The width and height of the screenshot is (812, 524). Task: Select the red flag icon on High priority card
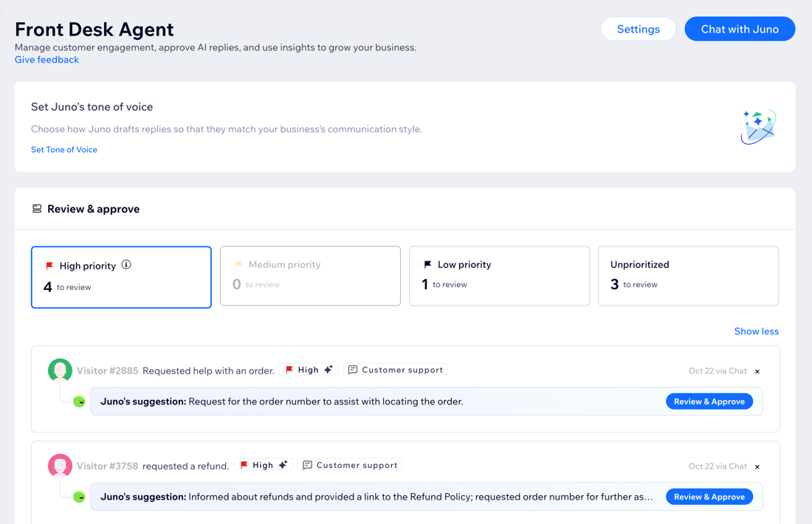pyautogui.click(x=51, y=265)
